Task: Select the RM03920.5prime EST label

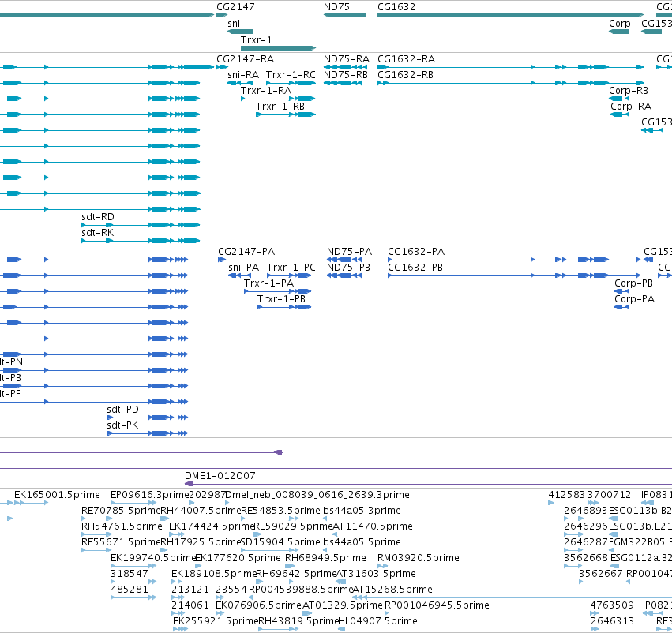Action: coord(418,558)
